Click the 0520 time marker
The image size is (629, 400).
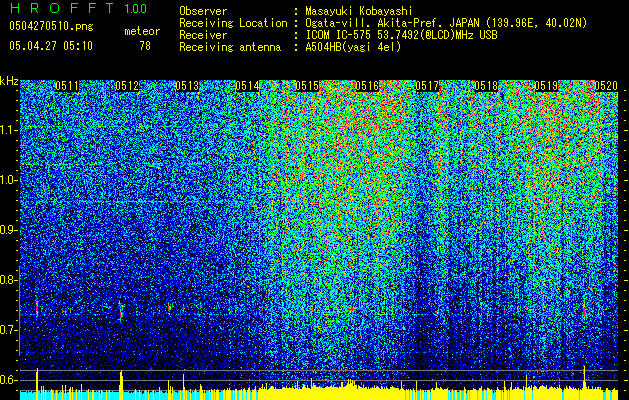(606, 86)
